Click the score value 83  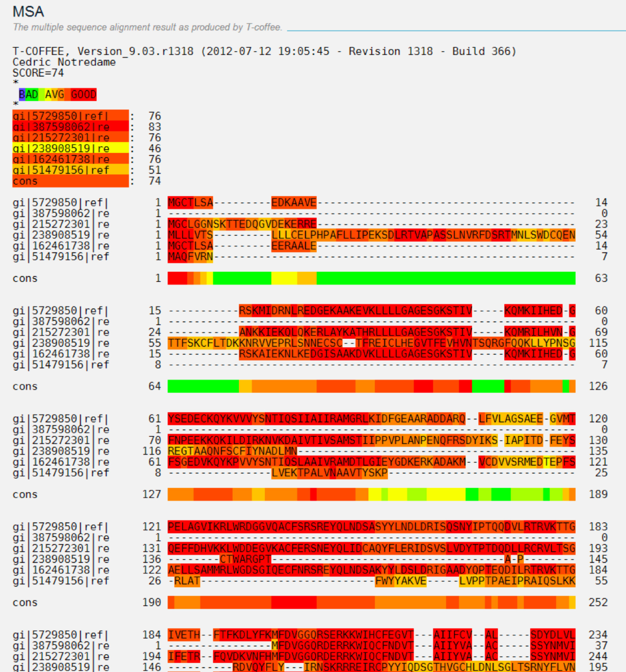[x=155, y=127]
